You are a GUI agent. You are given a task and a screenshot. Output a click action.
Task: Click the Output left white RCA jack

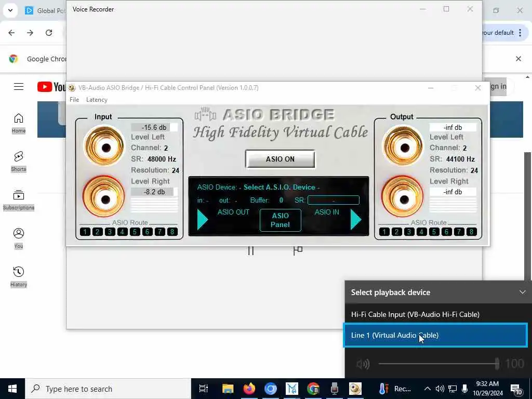coord(403,147)
